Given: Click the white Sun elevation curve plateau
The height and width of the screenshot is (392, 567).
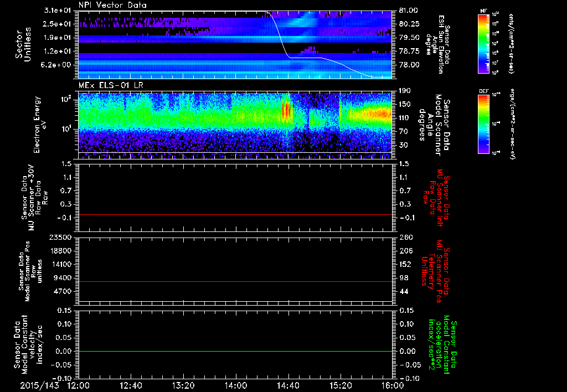Looking at the screenshot, I should [x=306, y=58].
